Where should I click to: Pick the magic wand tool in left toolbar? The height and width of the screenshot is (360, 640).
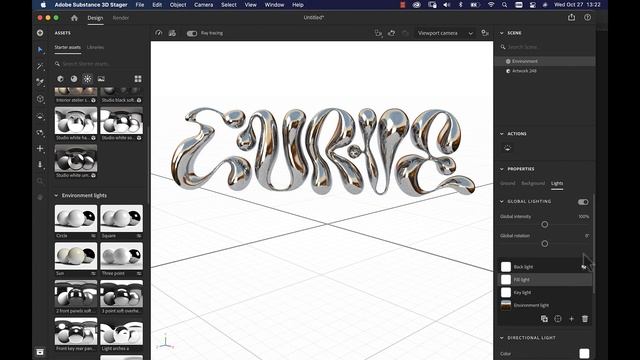40,66
